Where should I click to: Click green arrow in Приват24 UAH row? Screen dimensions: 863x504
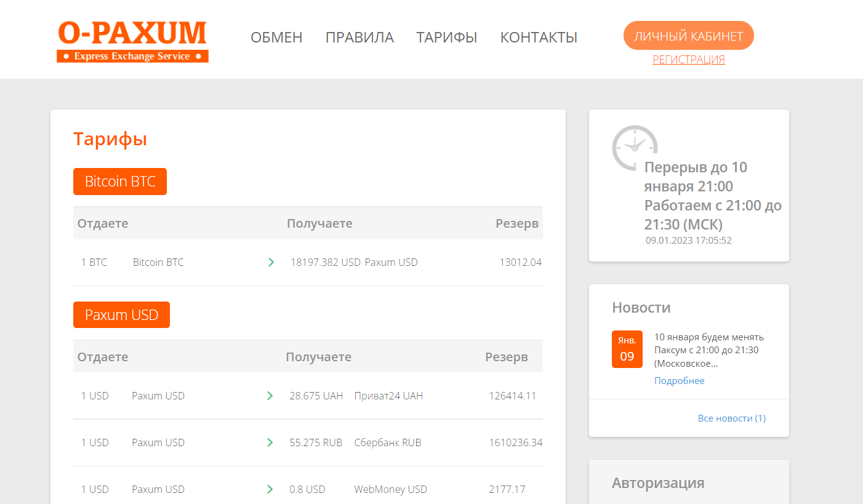[270, 396]
